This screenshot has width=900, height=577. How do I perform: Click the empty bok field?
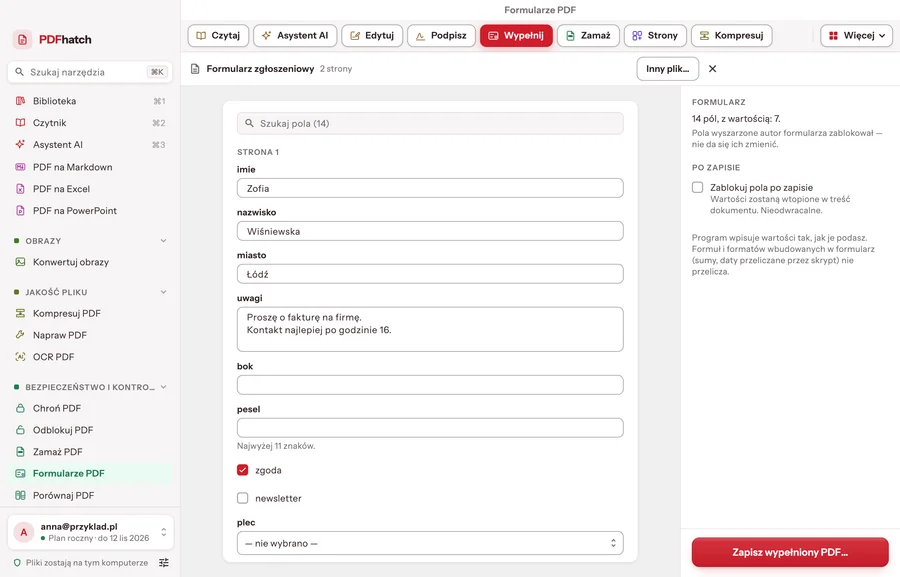(430, 385)
